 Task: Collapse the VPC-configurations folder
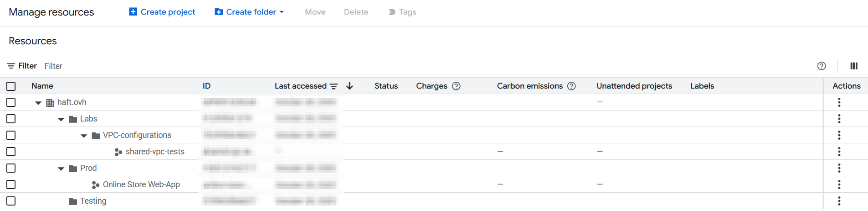point(84,136)
